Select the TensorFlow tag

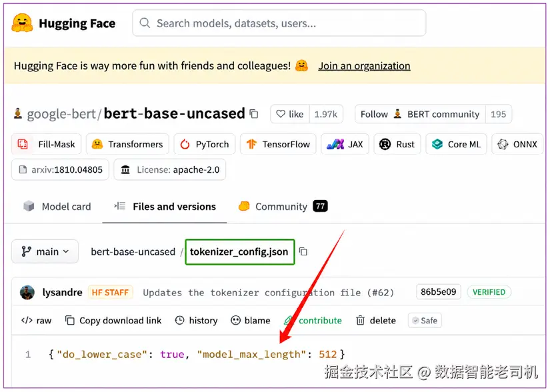click(x=278, y=144)
